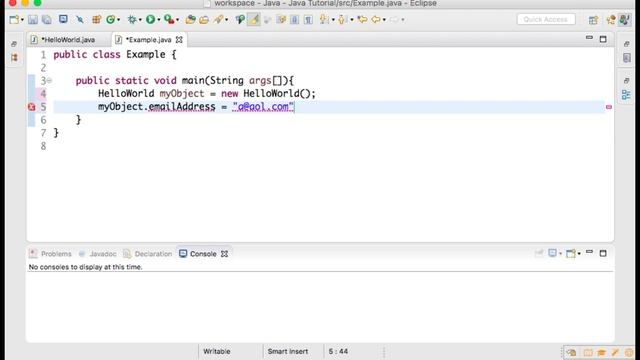640x360 pixels.
Task: Toggle Show Whitespace Characters pilcrow icon
Action: click(308, 19)
